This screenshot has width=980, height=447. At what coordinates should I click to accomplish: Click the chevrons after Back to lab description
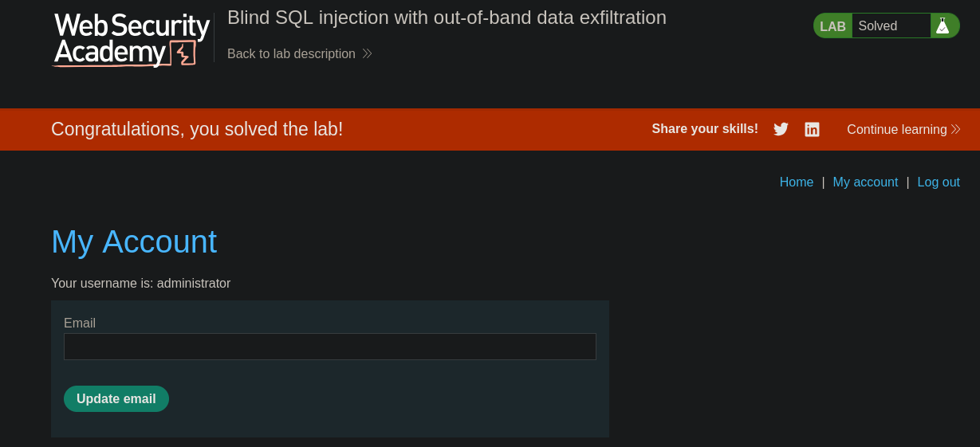pyautogui.click(x=367, y=53)
